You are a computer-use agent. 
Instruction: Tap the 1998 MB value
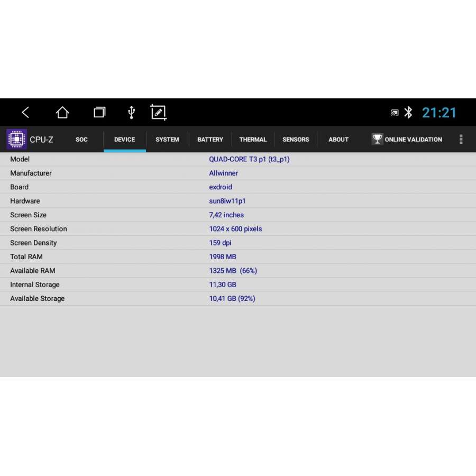pos(223,257)
